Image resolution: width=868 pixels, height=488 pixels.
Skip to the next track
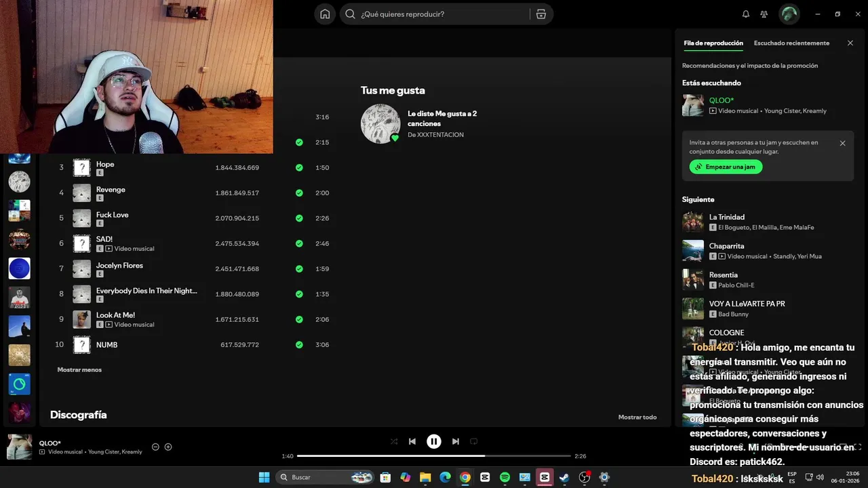(456, 441)
